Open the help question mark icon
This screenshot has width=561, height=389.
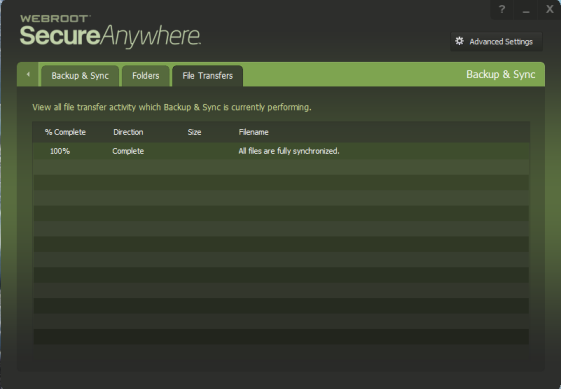pyautogui.click(x=502, y=10)
